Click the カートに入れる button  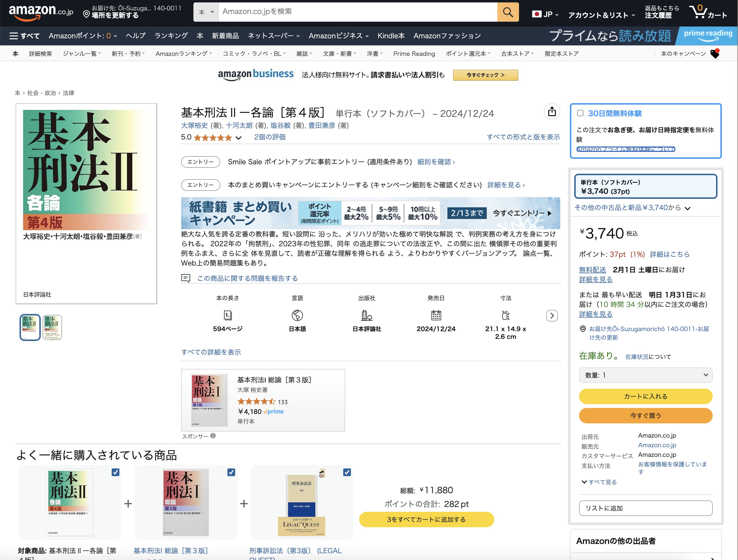[x=646, y=396]
